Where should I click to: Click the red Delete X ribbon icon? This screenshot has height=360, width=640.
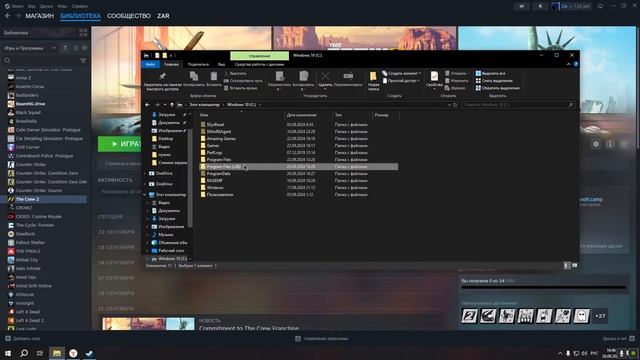tap(325, 76)
